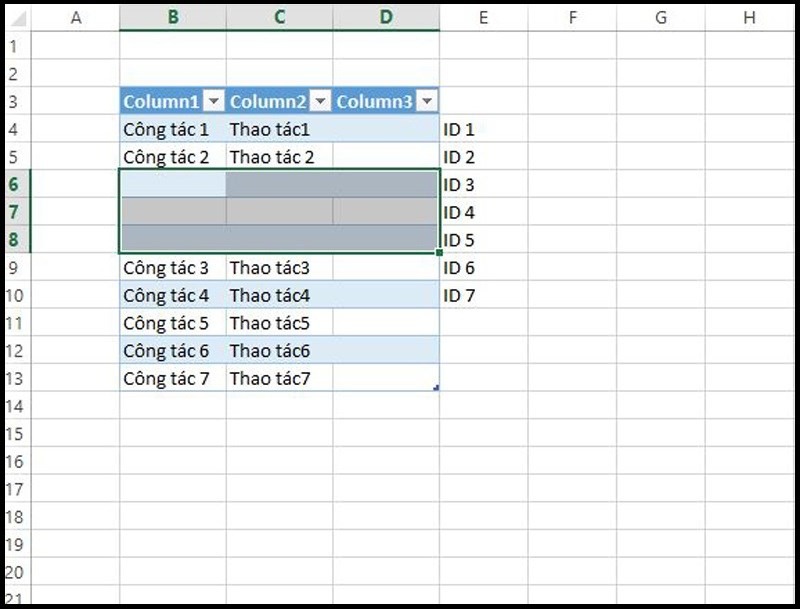Select column B header
The width and height of the screenshot is (800, 609).
click(x=173, y=18)
